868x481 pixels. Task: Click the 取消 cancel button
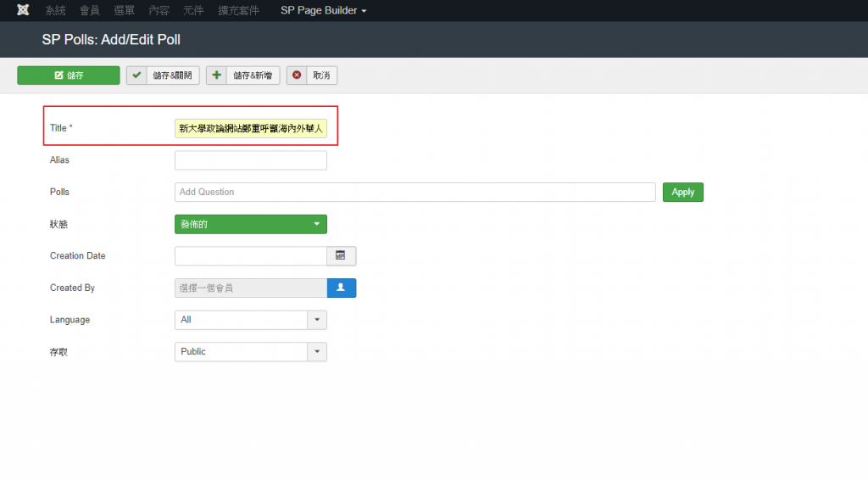click(312, 76)
